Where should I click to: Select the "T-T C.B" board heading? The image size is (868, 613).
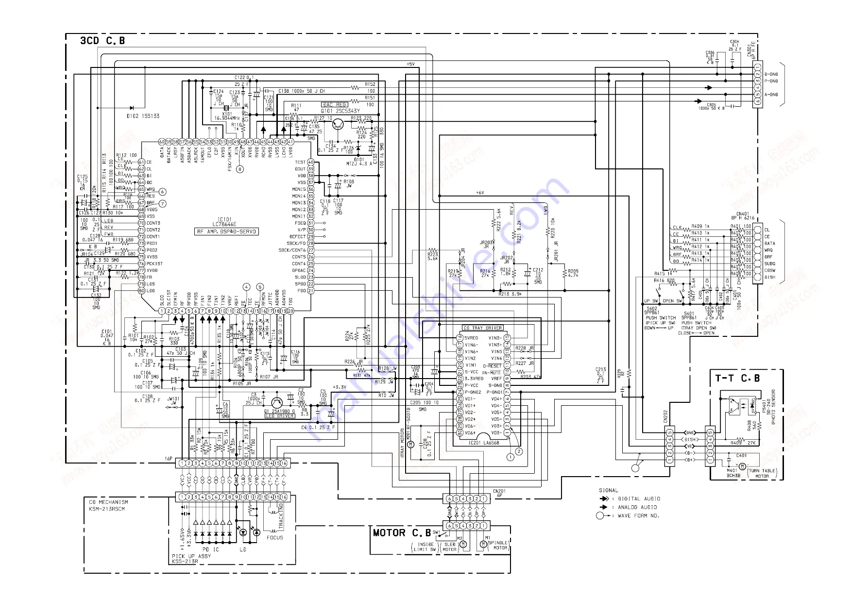[737, 378]
